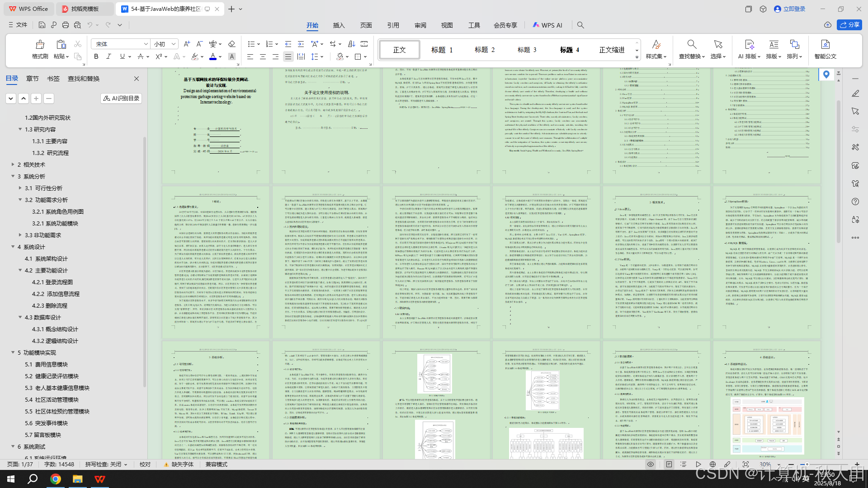This screenshot has height=488, width=868.
Task: Click the justify alignment icon
Action: (x=288, y=56)
